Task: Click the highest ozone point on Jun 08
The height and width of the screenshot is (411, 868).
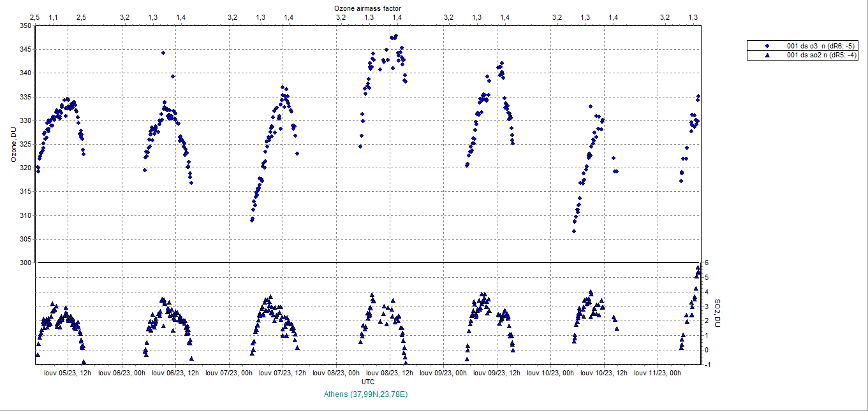Action: click(x=396, y=36)
